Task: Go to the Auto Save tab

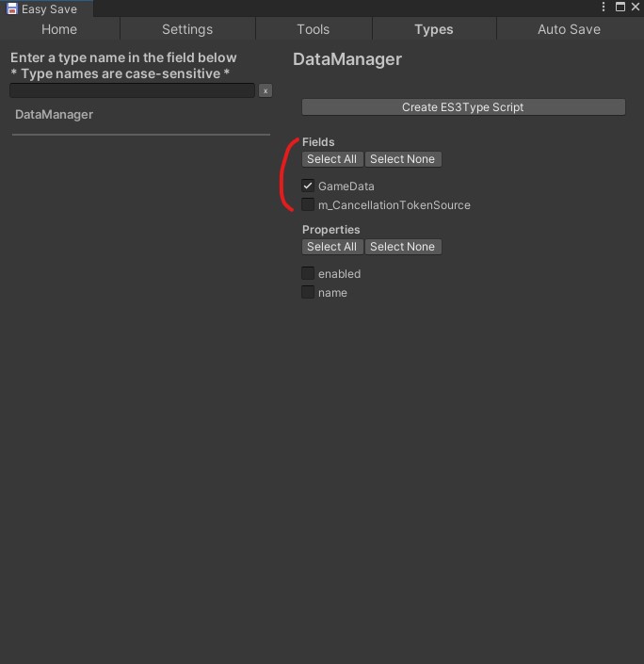Action: pos(569,29)
